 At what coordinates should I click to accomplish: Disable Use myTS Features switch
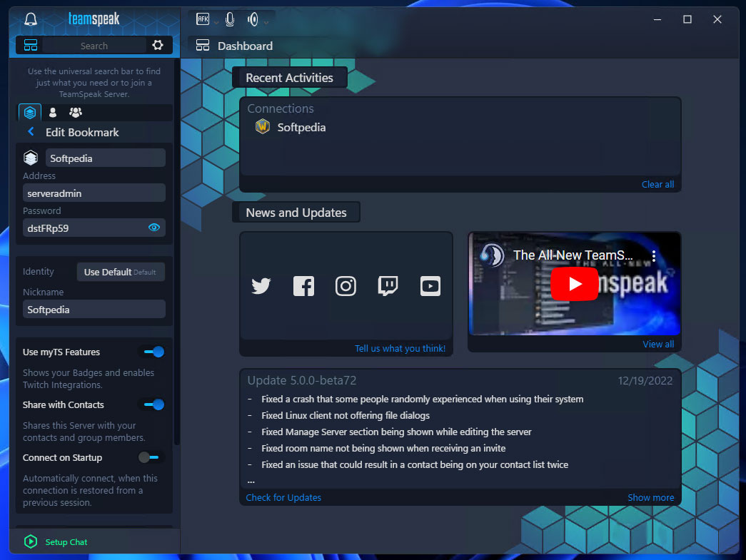tap(153, 352)
